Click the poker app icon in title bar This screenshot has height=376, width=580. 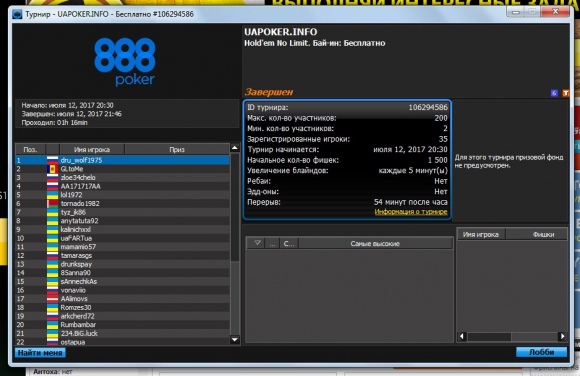17,14
